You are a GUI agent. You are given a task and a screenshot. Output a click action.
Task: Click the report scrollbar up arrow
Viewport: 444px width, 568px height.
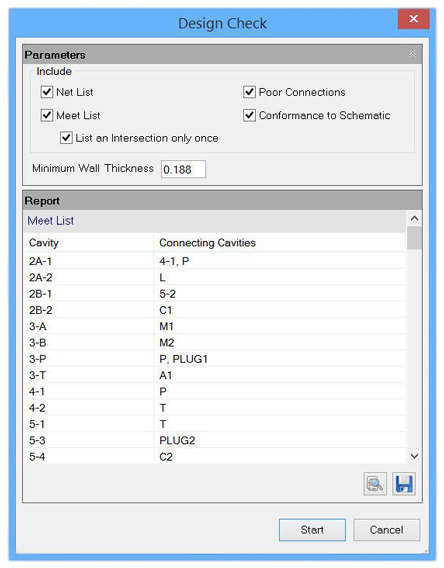[414, 218]
